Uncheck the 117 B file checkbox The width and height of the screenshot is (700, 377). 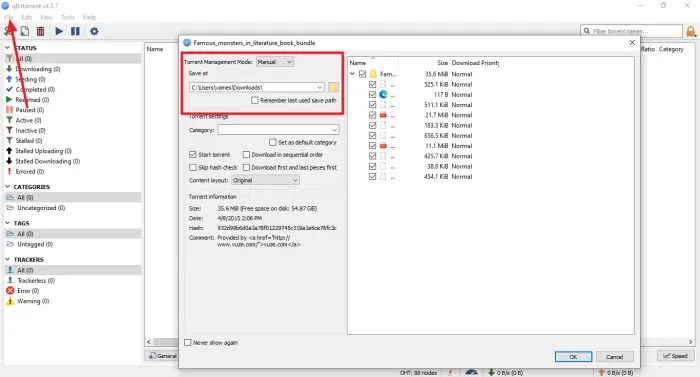tap(372, 95)
